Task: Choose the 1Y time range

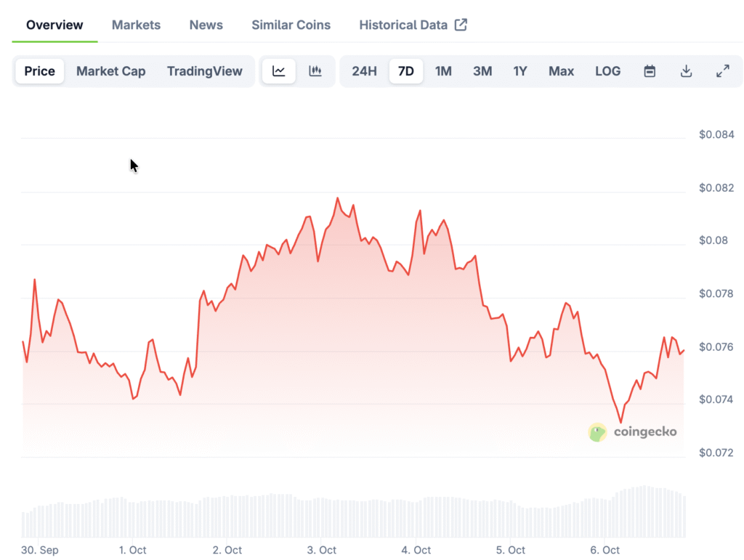Action: (520, 71)
